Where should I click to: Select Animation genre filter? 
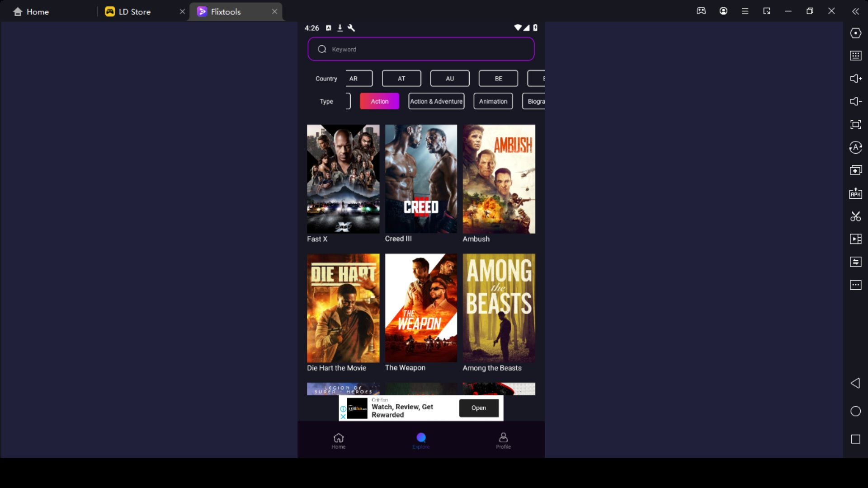[492, 101]
